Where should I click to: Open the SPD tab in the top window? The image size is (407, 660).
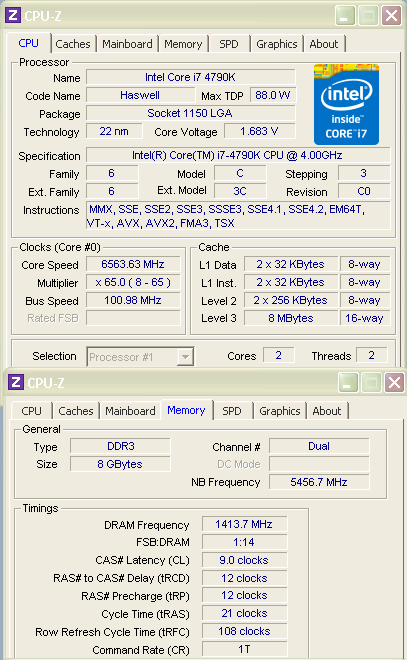click(229, 44)
